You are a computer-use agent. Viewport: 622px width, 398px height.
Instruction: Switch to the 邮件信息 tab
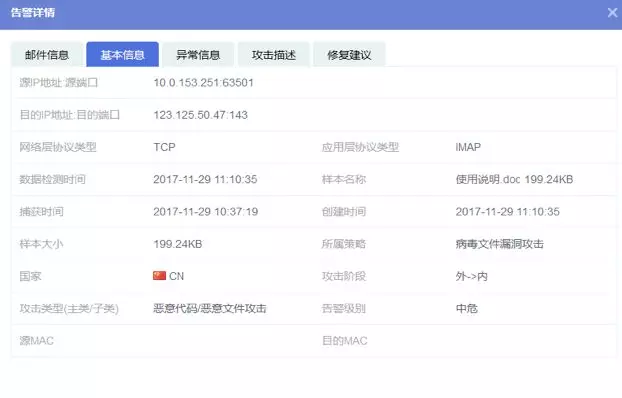pyautogui.click(x=47, y=55)
